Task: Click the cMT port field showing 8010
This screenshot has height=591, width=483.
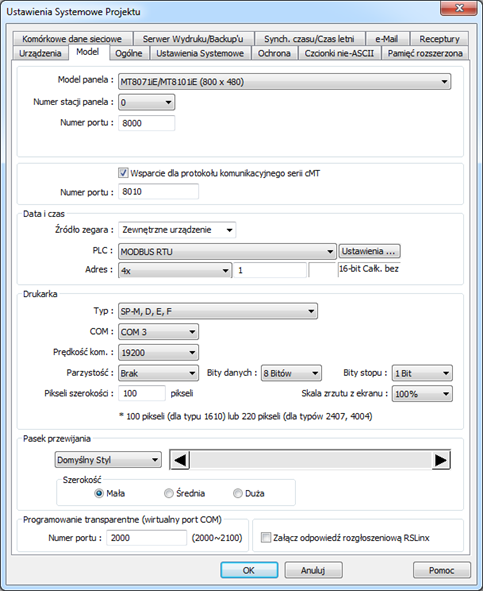Action: tap(158, 191)
